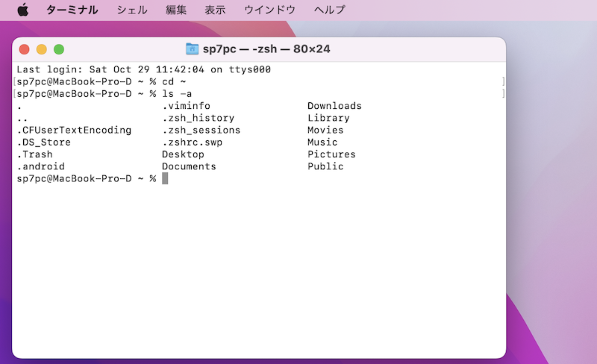Click the .CFUserTextEncoding file name

pos(74,130)
